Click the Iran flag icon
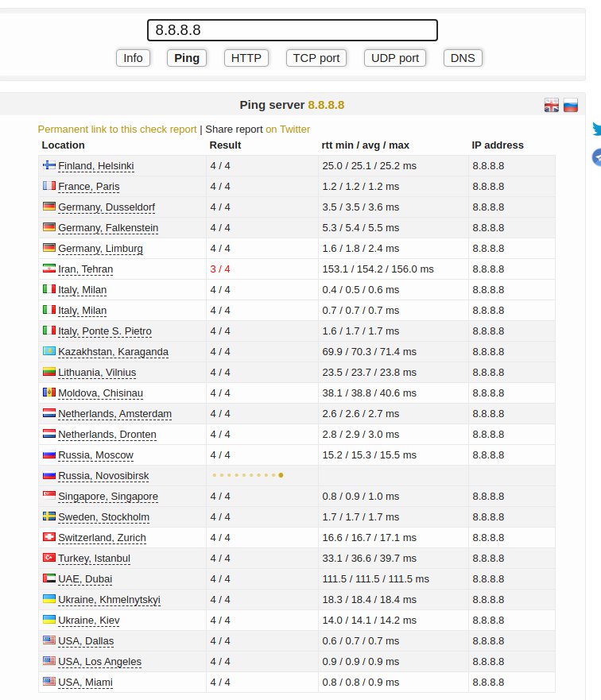 coord(49,269)
